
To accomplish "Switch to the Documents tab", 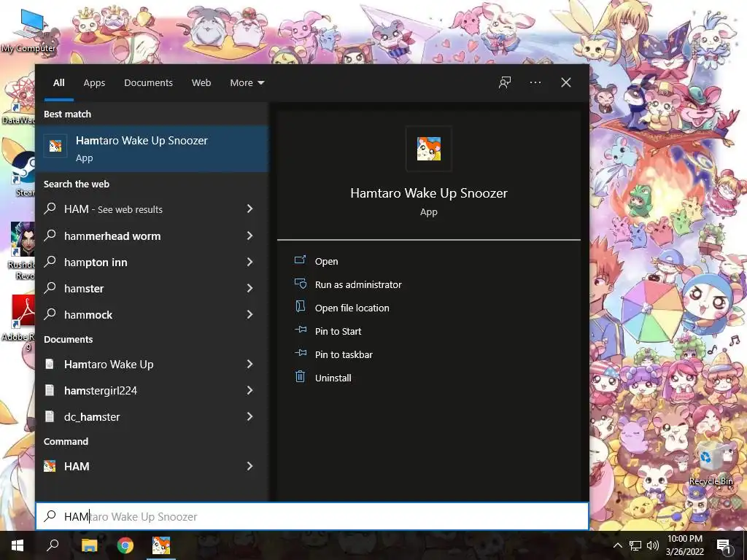I will tap(148, 82).
